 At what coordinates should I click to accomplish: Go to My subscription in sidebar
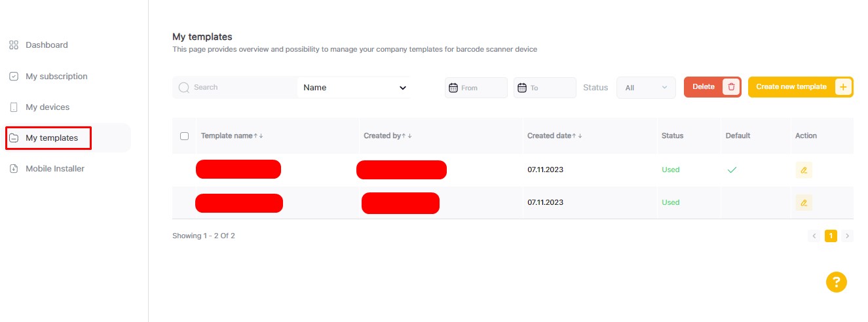tap(56, 77)
